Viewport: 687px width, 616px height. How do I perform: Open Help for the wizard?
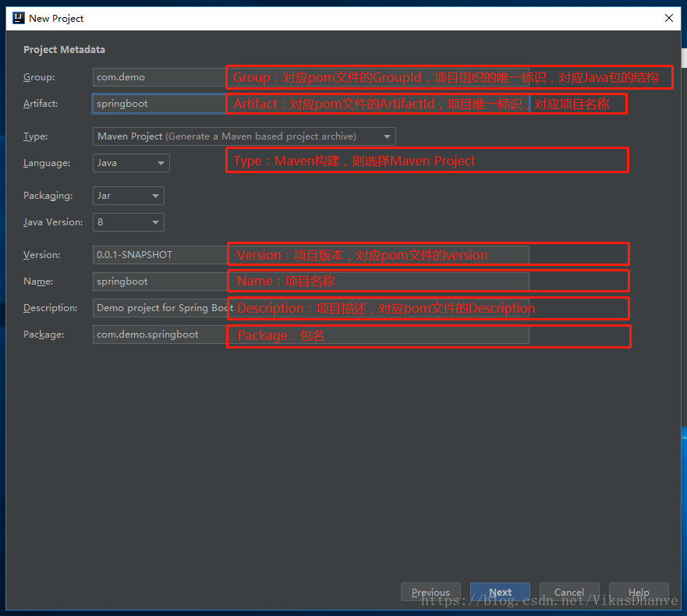[639, 592]
